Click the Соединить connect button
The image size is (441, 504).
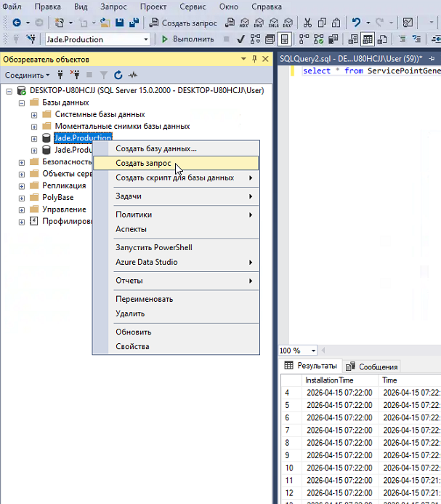coord(26,75)
